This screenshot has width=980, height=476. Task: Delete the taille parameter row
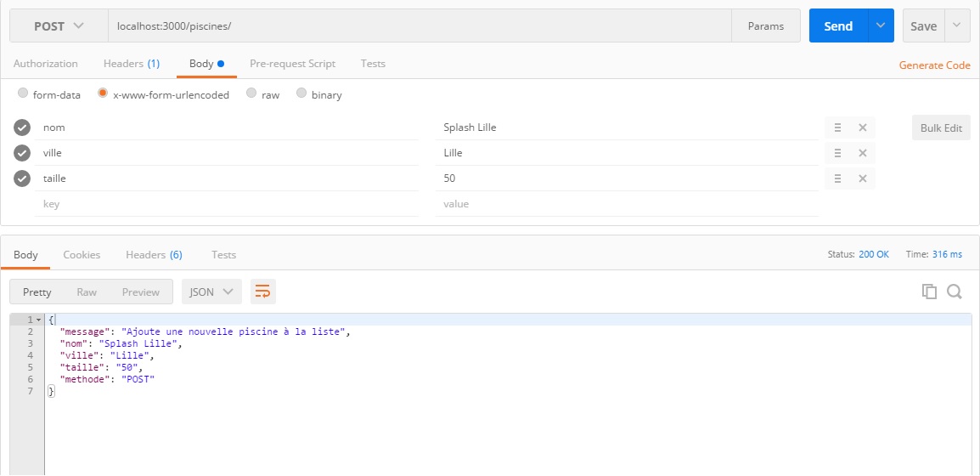click(x=863, y=178)
